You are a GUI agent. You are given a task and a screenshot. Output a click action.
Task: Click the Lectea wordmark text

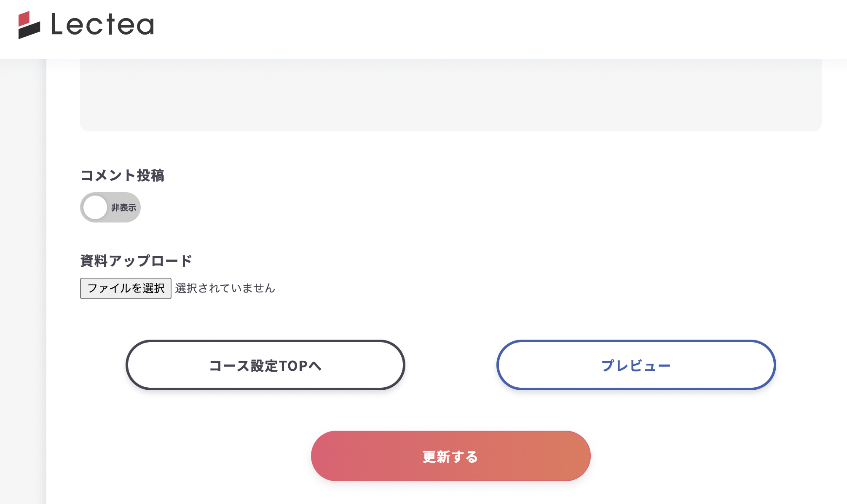(x=102, y=24)
